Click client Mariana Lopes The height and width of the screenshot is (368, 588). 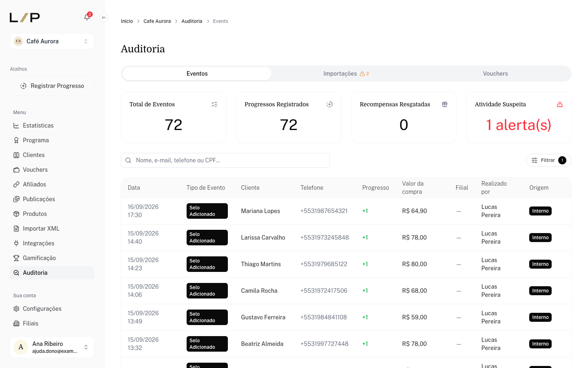(x=261, y=211)
